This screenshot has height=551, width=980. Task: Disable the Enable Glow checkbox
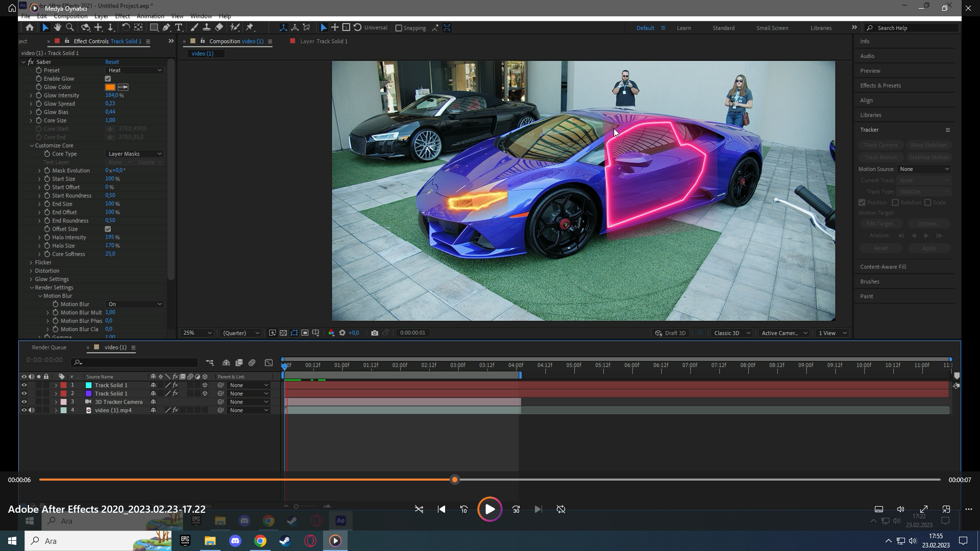(x=108, y=79)
